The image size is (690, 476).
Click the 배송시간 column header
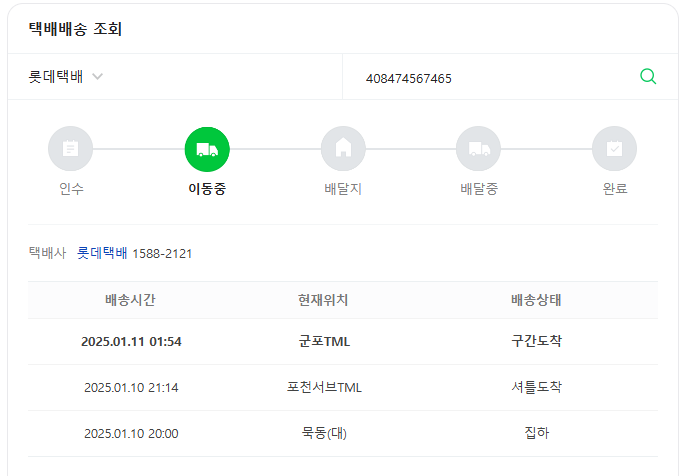point(130,300)
